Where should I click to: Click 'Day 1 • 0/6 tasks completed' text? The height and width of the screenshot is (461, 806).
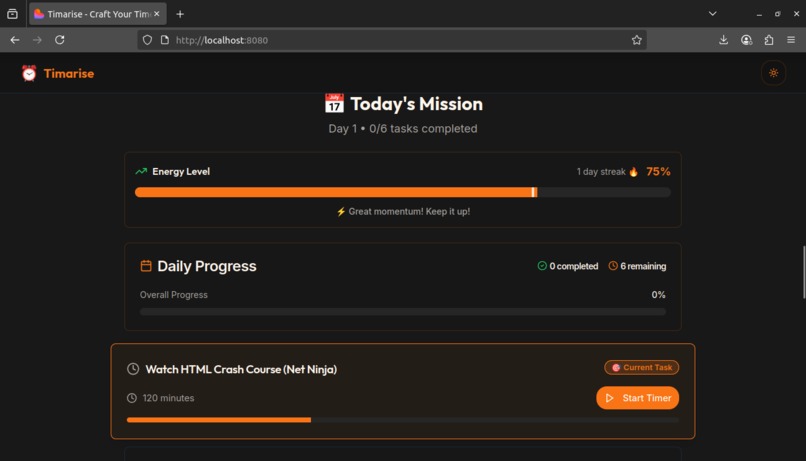[x=402, y=128]
